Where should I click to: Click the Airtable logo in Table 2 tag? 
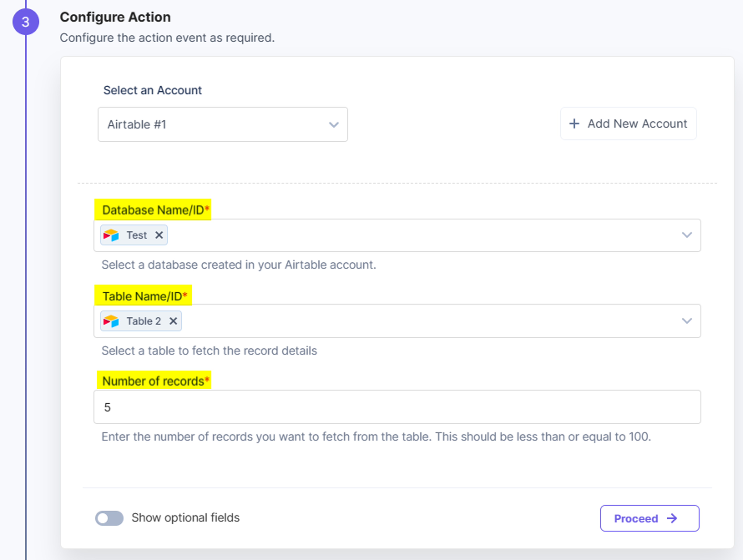click(x=111, y=321)
